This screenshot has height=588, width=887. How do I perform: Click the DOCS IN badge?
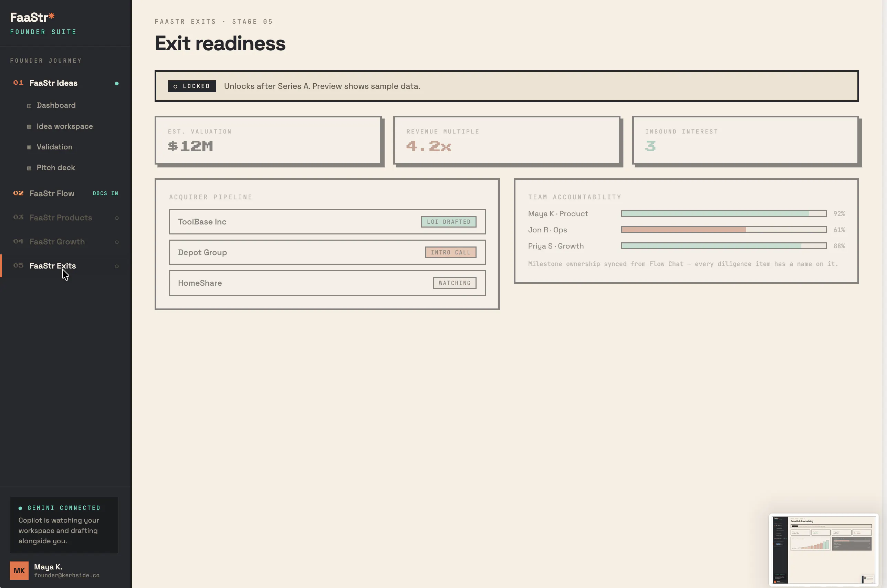click(105, 193)
